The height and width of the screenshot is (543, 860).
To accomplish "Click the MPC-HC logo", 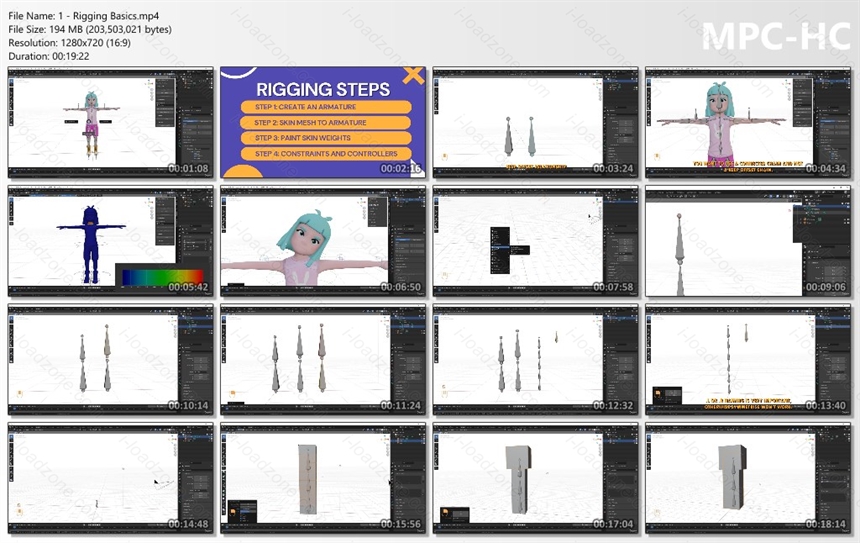I will [x=776, y=37].
